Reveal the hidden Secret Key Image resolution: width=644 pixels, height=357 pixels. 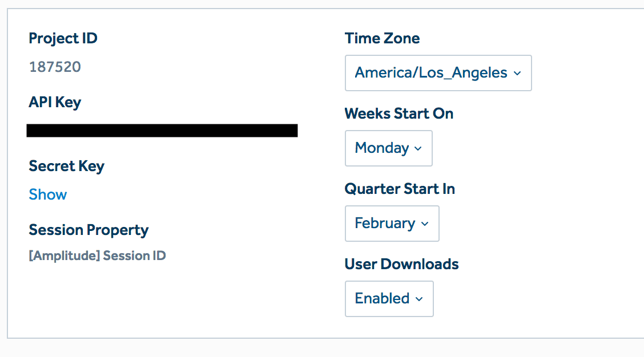click(x=47, y=194)
